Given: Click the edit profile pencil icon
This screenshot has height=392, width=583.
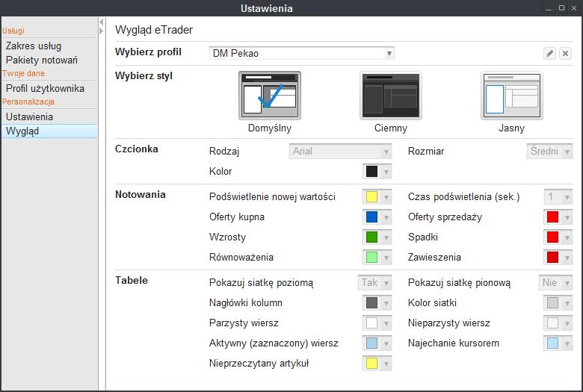Looking at the screenshot, I should [x=549, y=54].
